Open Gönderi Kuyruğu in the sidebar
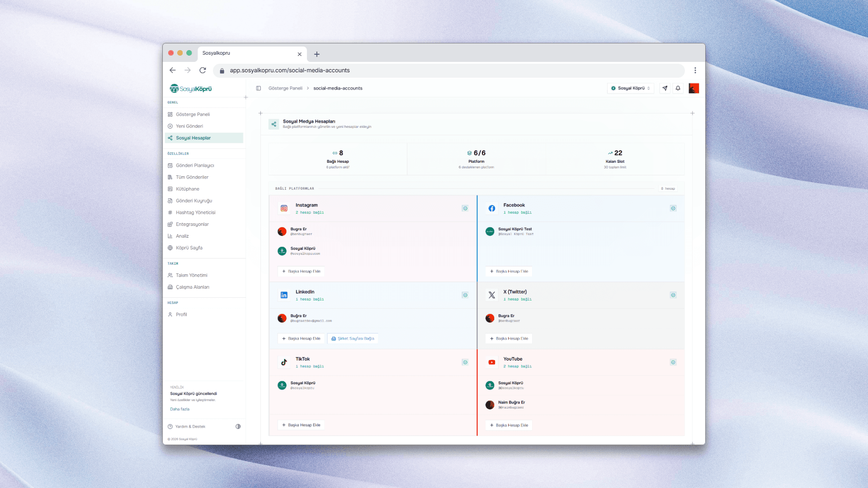The image size is (868, 488). pyautogui.click(x=205, y=201)
